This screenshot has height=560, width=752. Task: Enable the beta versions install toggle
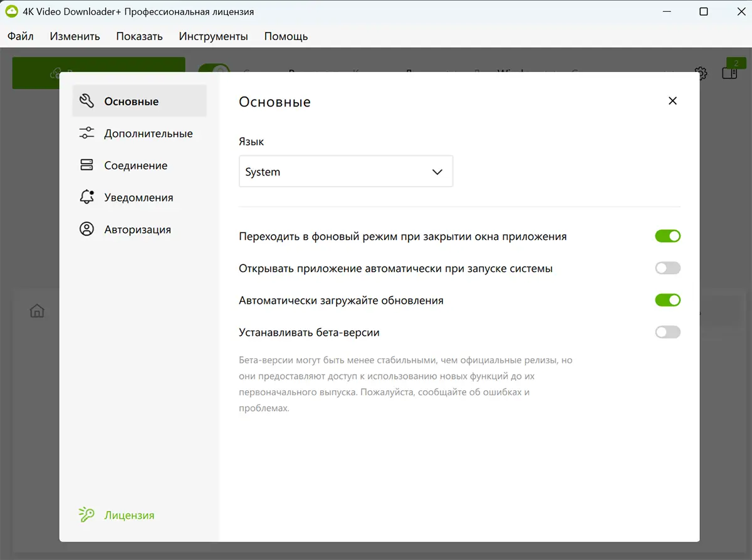point(667,332)
